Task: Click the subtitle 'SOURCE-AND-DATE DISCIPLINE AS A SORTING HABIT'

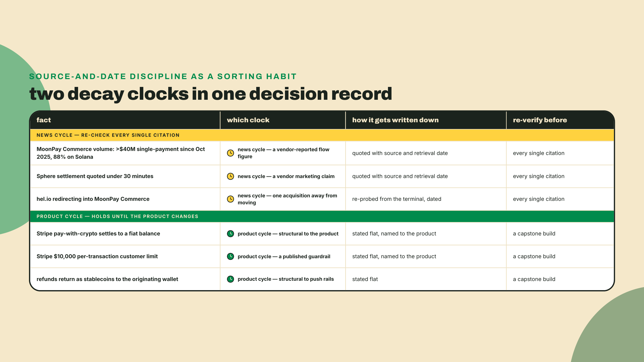Action: 163,76
